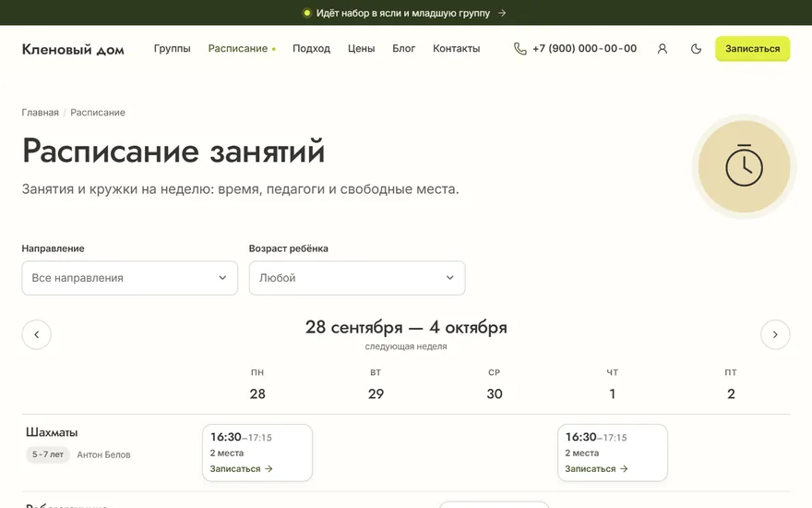The width and height of the screenshot is (812, 508).
Task: Call phone number +7 (900) 000-00-00
Action: 584,48
